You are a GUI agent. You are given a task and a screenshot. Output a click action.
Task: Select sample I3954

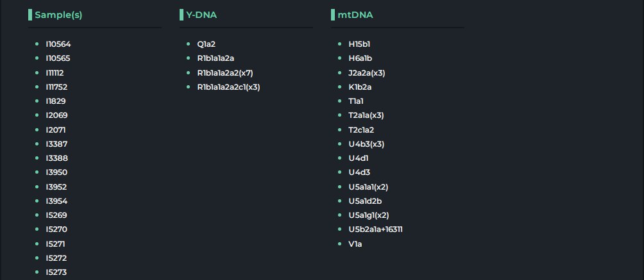(56, 201)
